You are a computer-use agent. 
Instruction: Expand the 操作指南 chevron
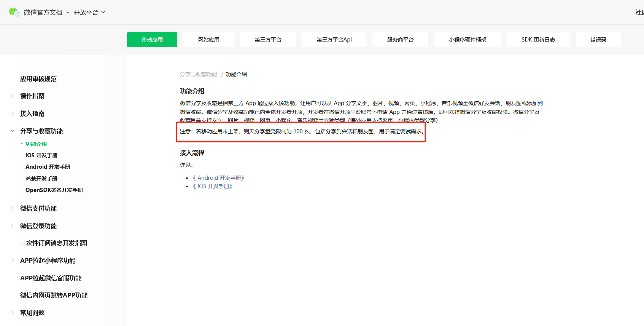coord(13,96)
